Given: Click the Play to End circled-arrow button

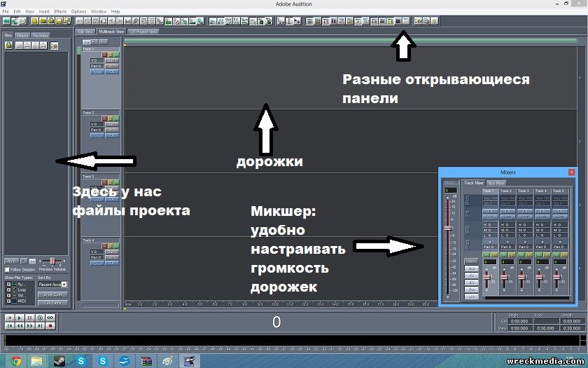Looking at the screenshot, I should click(40, 318).
